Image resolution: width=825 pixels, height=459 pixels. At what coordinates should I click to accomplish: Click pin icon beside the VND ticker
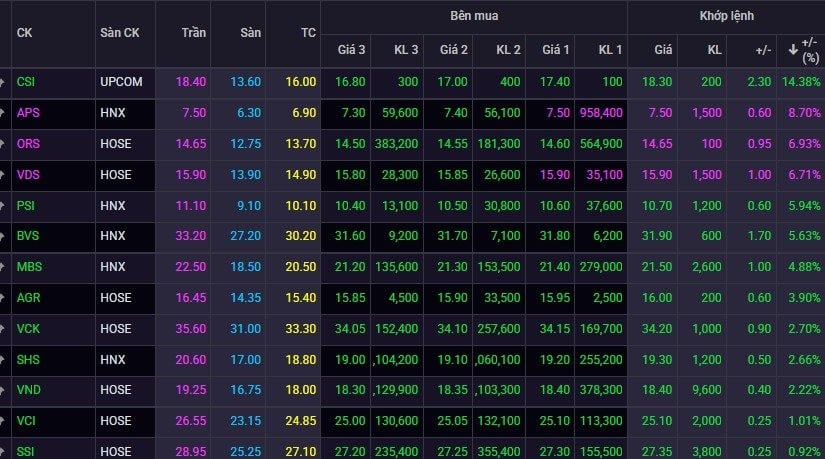point(2,390)
